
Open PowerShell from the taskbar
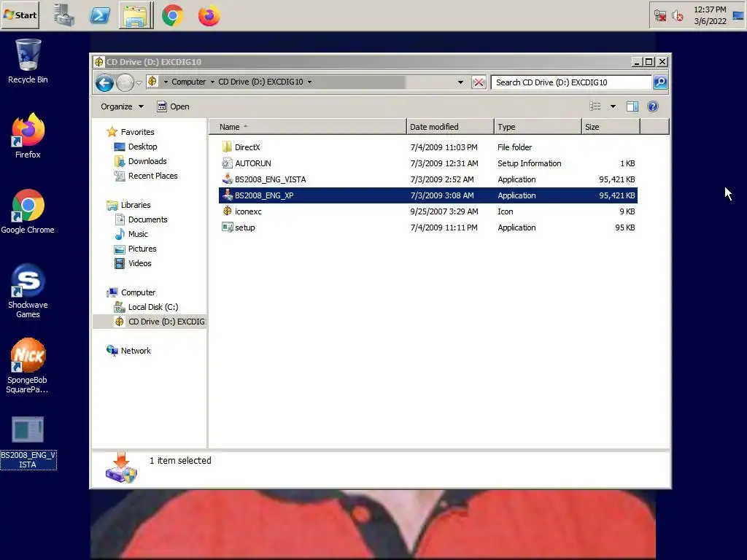pyautogui.click(x=99, y=15)
